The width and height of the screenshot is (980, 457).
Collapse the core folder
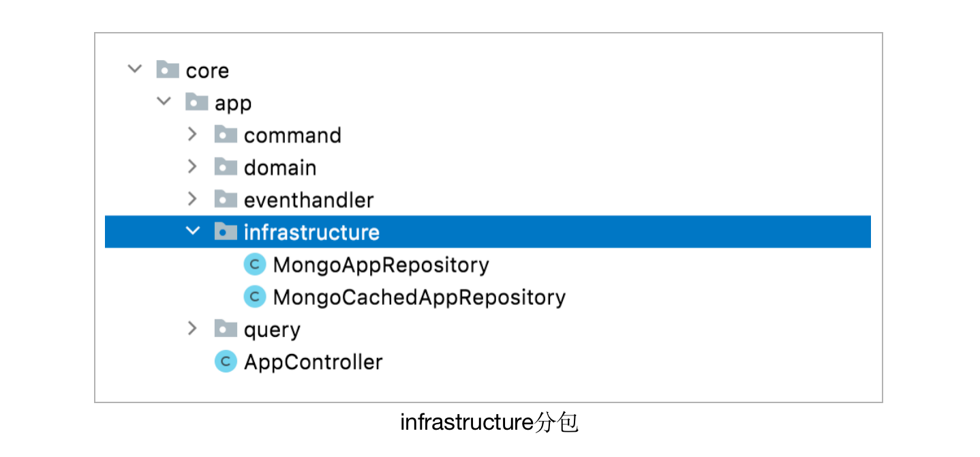pyautogui.click(x=135, y=70)
